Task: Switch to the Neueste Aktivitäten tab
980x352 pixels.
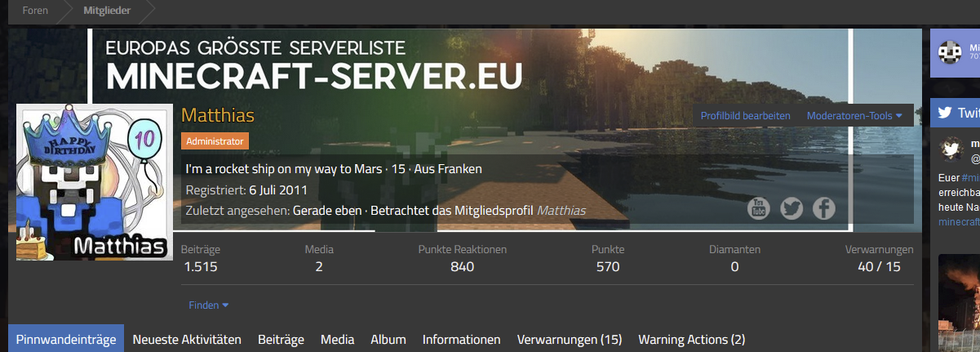Action: (187, 339)
